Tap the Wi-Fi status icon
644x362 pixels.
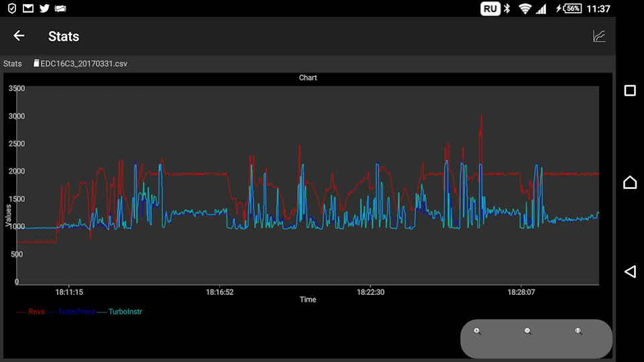coord(525,9)
